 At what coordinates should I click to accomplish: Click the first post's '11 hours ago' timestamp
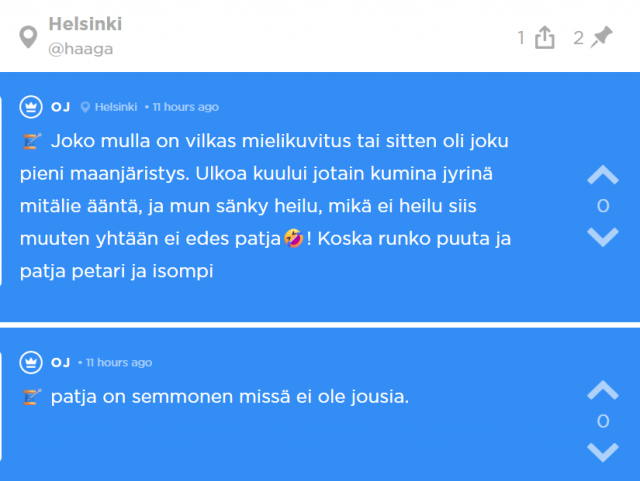[185, 107]
